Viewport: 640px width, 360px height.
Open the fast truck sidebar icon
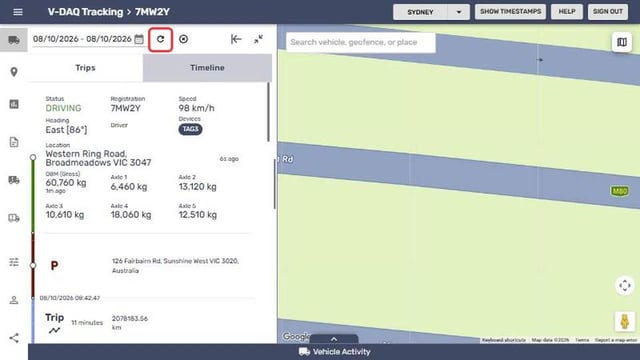pyautogui.click(x=14, y=180)
